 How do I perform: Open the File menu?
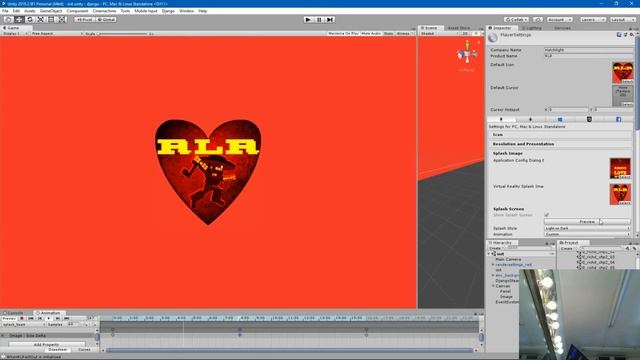(x=5, y=11)
